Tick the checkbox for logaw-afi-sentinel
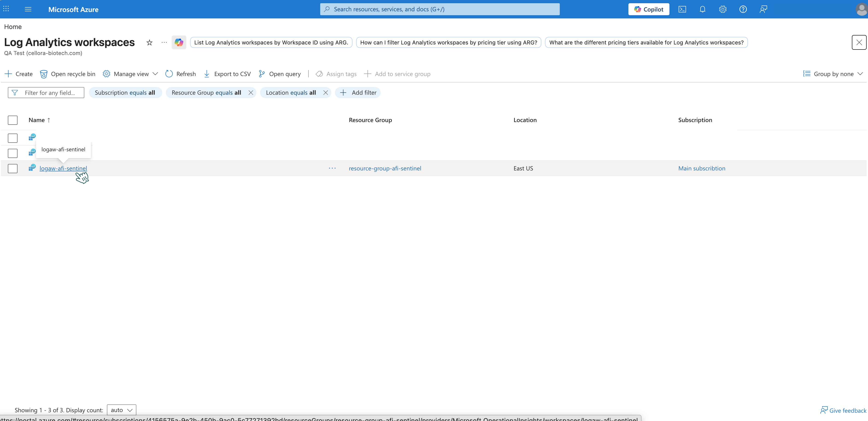This screenshot has height=421, width=868. (12, 168)
